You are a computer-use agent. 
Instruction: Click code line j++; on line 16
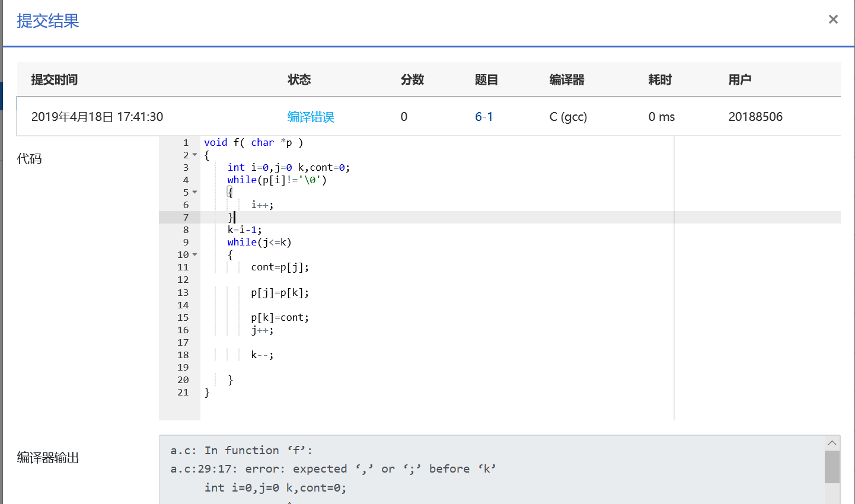click(262, 330)
